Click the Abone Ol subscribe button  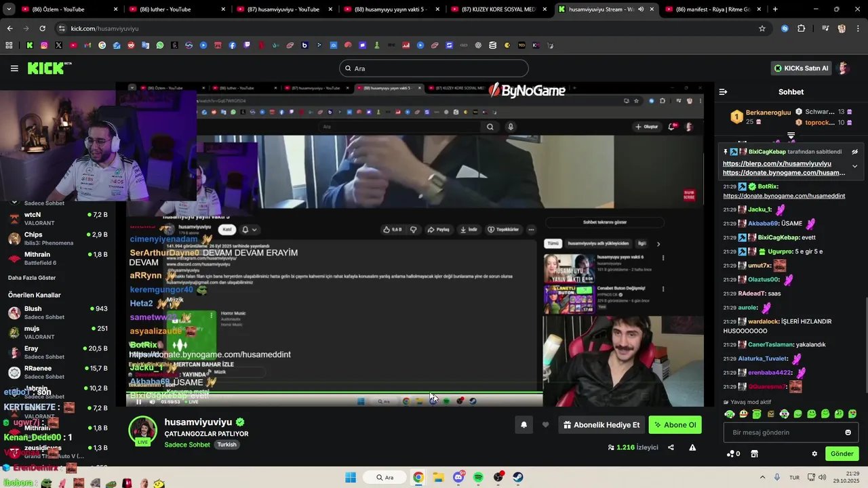point(675,425)
